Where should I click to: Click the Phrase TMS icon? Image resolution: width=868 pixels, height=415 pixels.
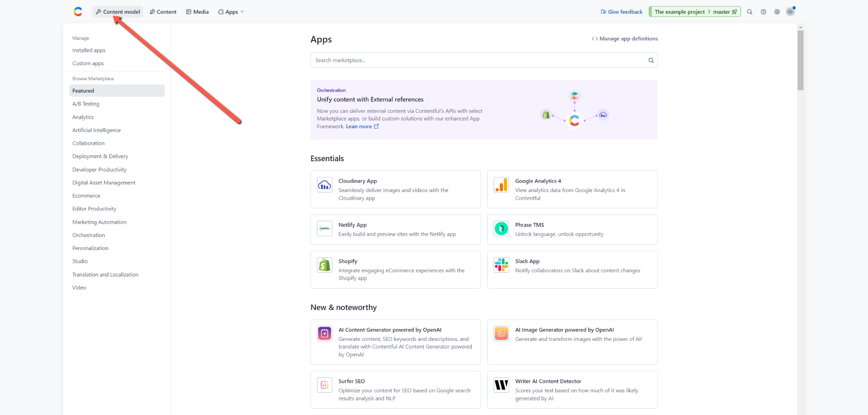click(501, 229)
